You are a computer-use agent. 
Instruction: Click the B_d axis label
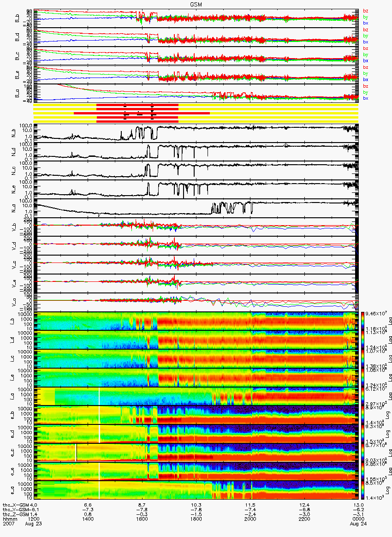point(17,37)
